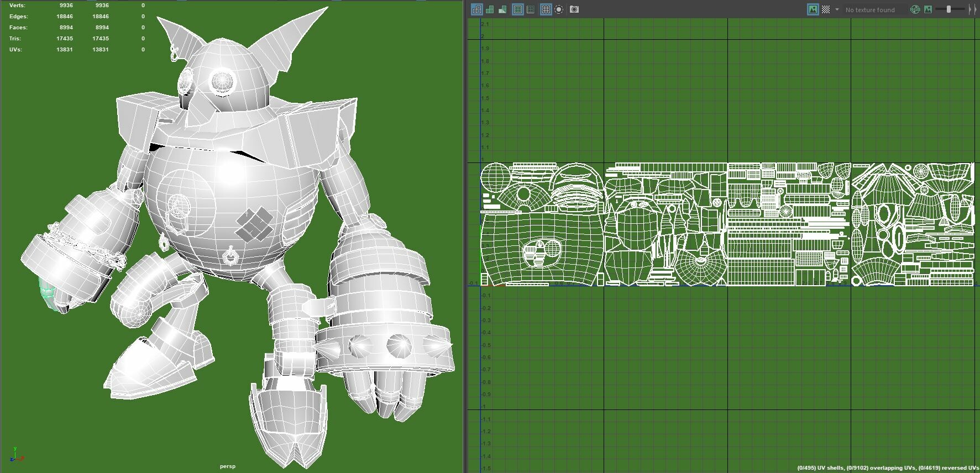This screenshot has height=473, width=980.
Task: Click the 'persp' camera label
Action: tap(228, 466)
